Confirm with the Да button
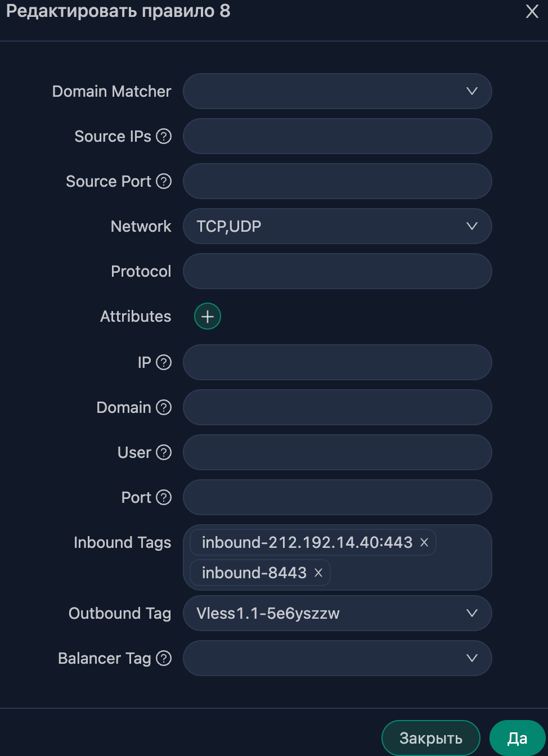The image size is (548, 756). click(518, 738)
